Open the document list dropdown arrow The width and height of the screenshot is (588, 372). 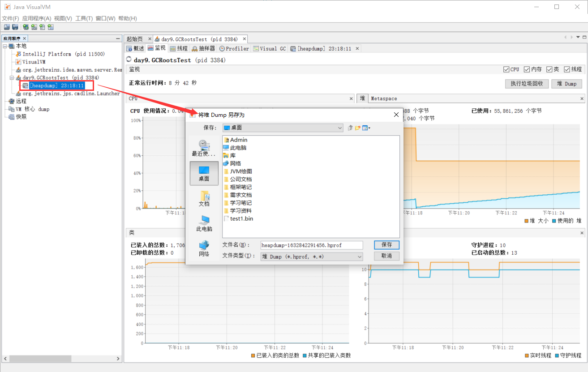tap(578, 37)
